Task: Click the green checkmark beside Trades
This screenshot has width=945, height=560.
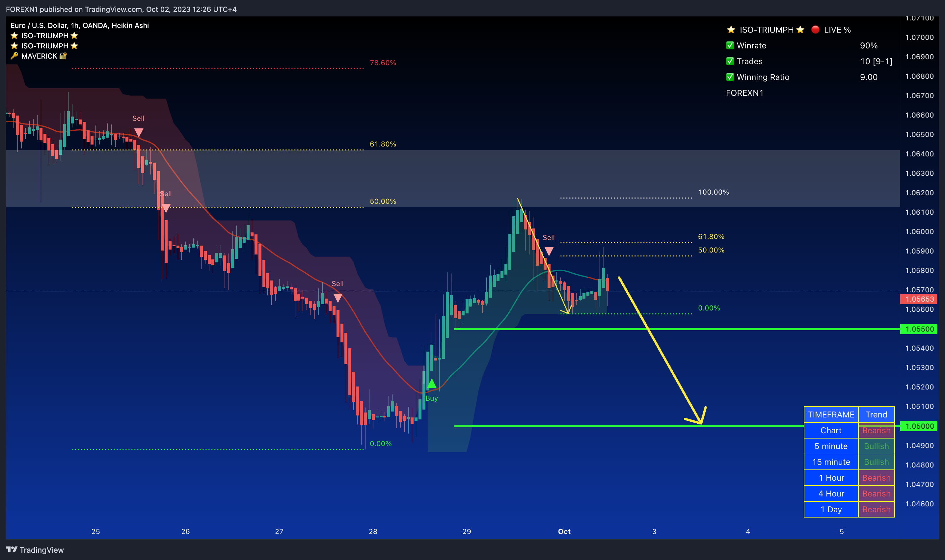Action: [x=730, y=61]
